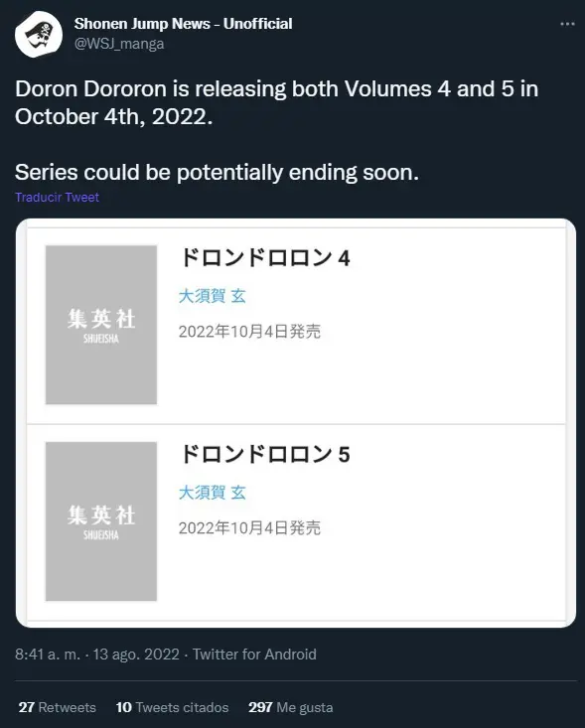Click the Twitter for Android source link
The height and width of the screenshot is (728, 585).
254,655
